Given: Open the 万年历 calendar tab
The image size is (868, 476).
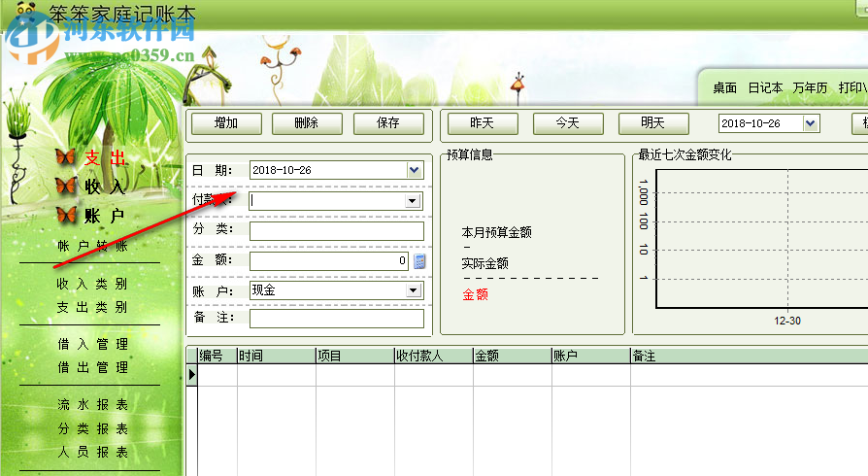Looking at the screenshot, I should pos(810,88).
